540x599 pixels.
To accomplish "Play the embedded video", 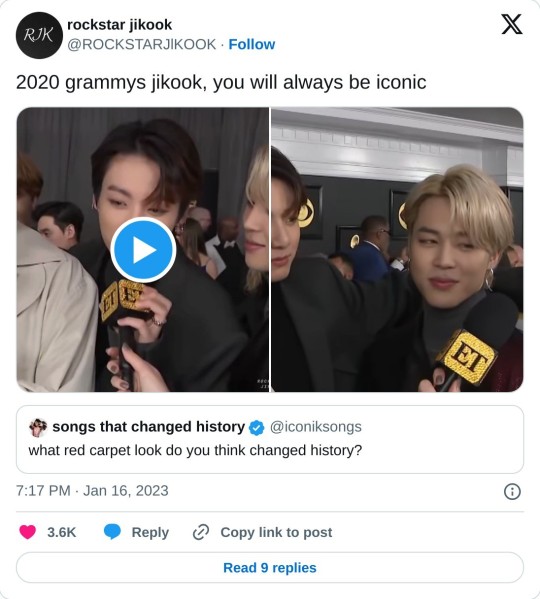I will 143,250.
